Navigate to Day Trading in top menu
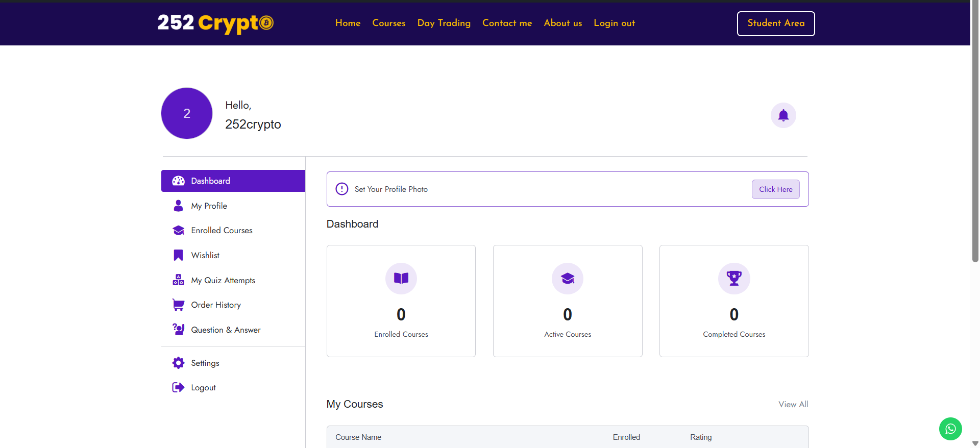Viewport: 980px width, 448px height. tap(444, 23)
